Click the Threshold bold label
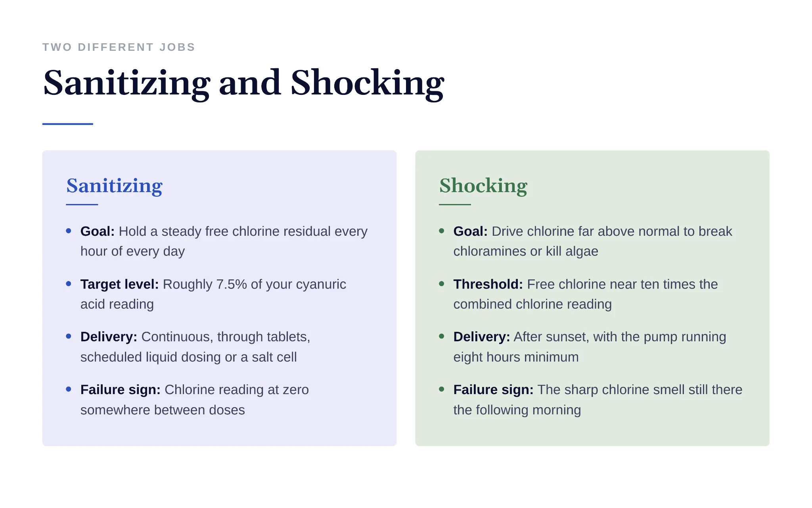The image size is (812, 508). pos(488,284)
